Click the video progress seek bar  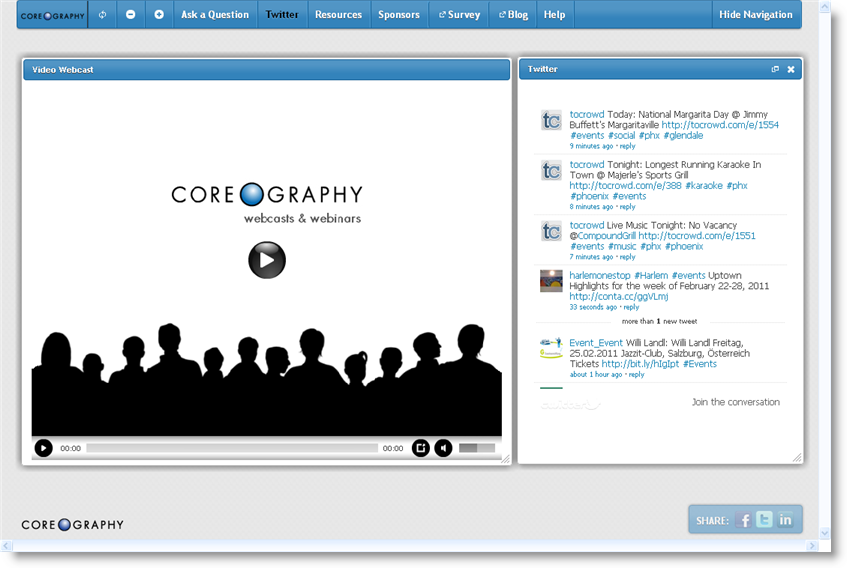coord(232,448)
